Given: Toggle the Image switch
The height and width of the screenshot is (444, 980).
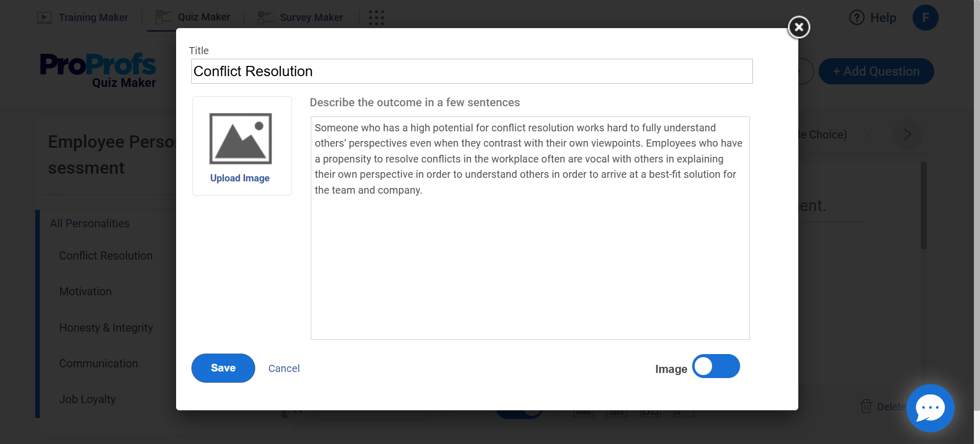Looking at the screenshot, I should [x=716, y=366].
